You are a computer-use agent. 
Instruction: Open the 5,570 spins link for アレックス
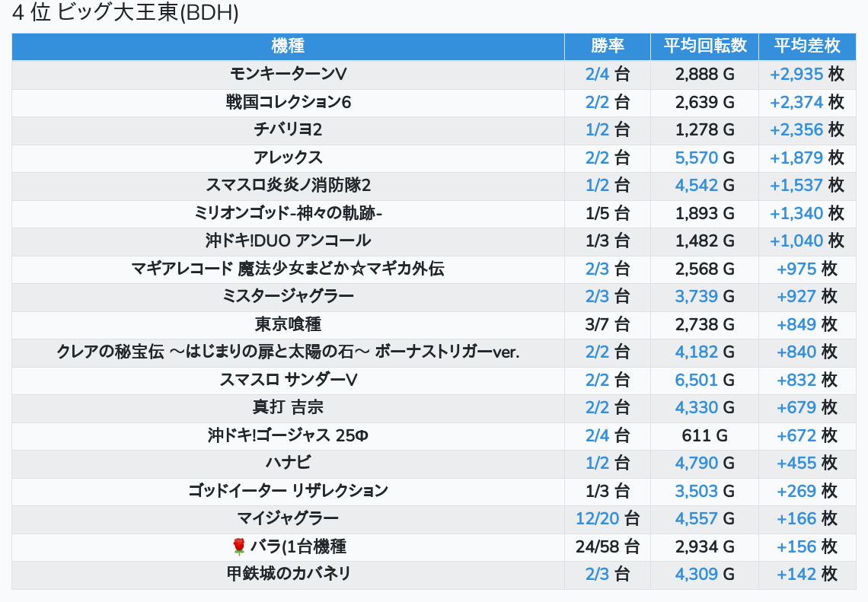[x=697, y=158]
